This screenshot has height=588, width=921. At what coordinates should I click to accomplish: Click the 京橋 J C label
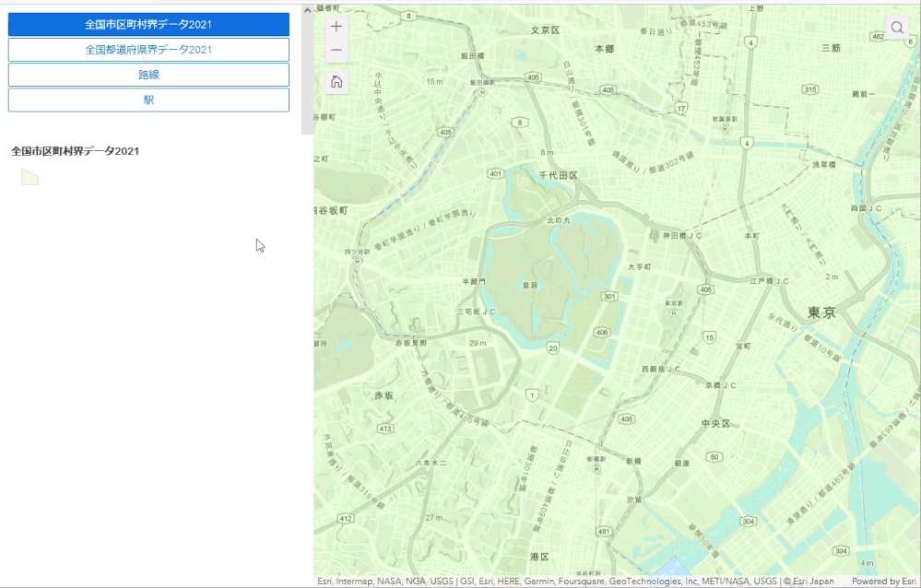721,385
